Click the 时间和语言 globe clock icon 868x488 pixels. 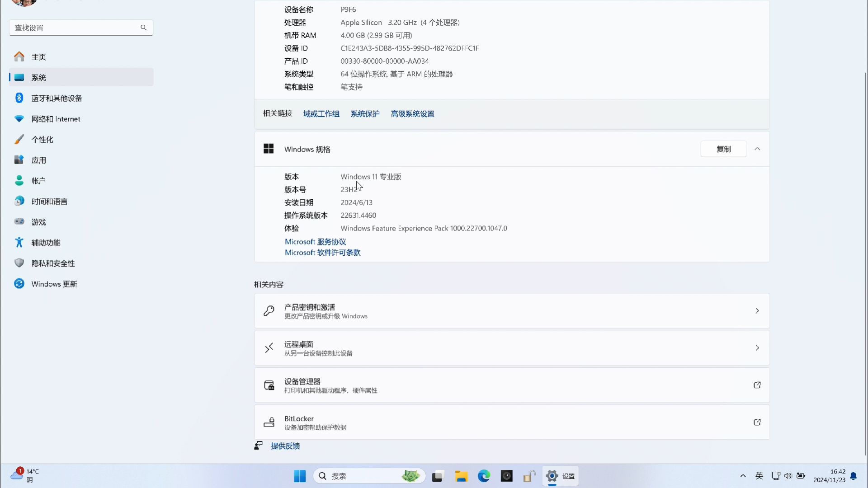click(x=19, y=201)
